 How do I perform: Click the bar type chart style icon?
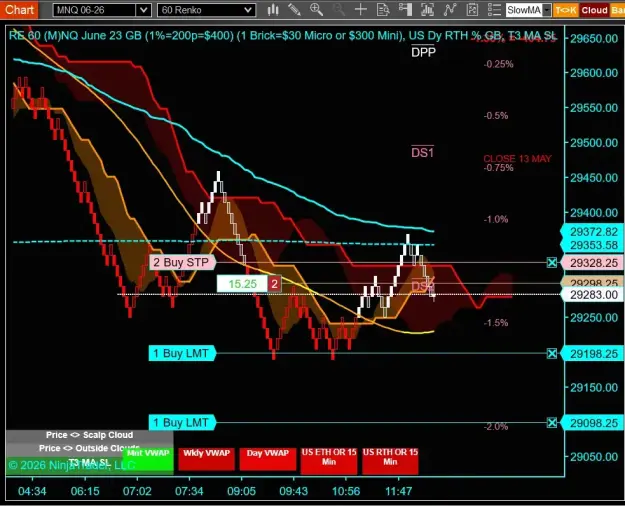coord(273,10)
